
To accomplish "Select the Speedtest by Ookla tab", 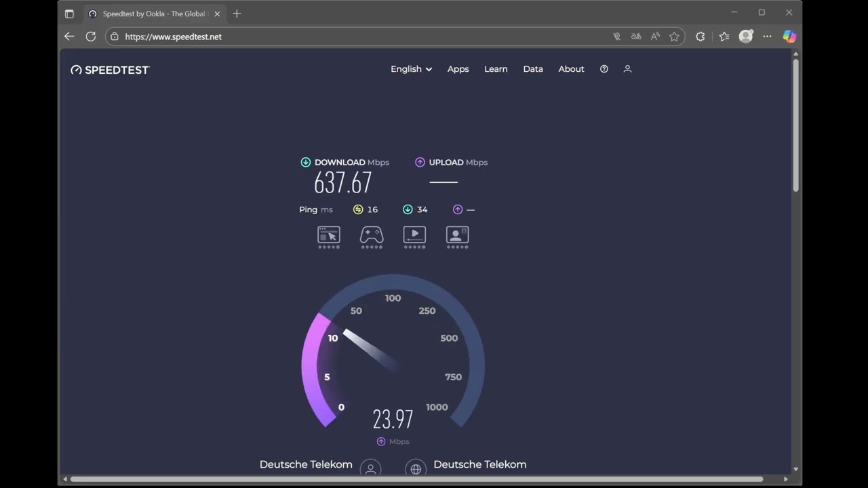I will pyautogui.click(x=155, y=14).
